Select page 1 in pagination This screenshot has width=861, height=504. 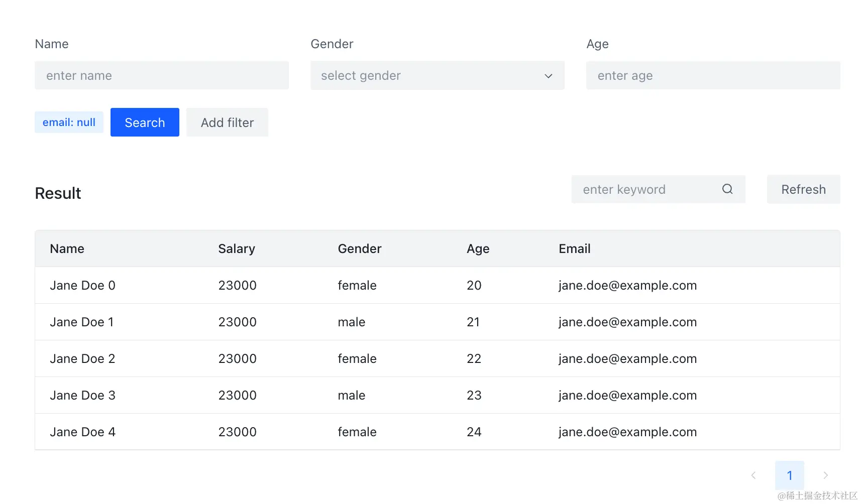pyautogui.click(x=789, y=475)
